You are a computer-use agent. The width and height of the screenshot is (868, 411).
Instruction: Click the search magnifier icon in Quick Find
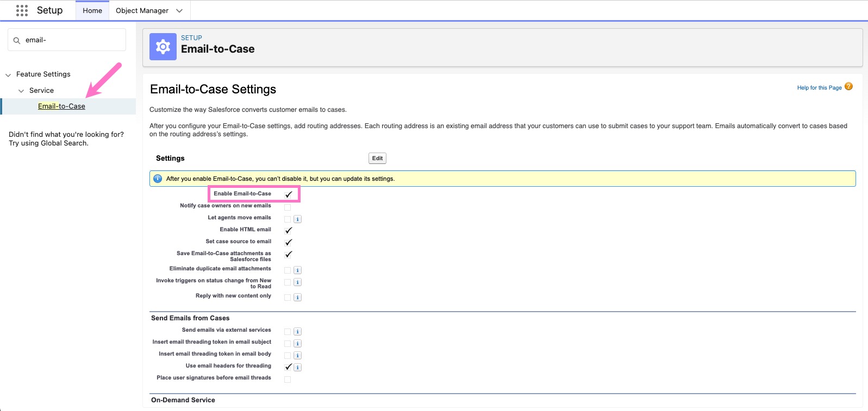(x=17, y=40)
